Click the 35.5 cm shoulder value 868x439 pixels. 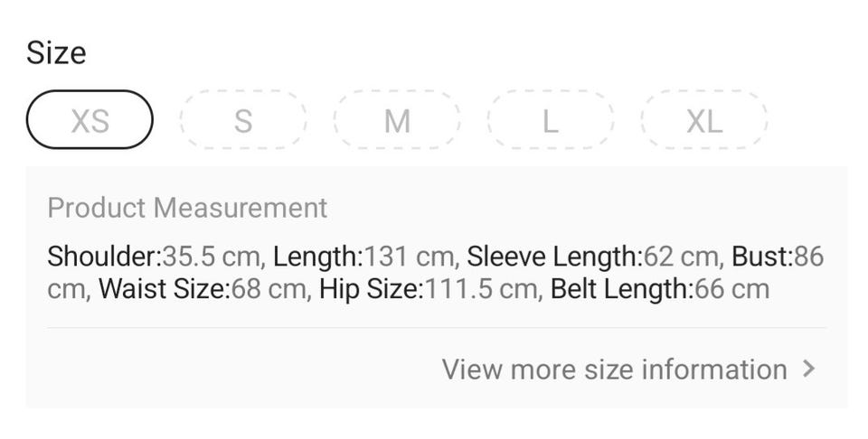click(212, 257)
